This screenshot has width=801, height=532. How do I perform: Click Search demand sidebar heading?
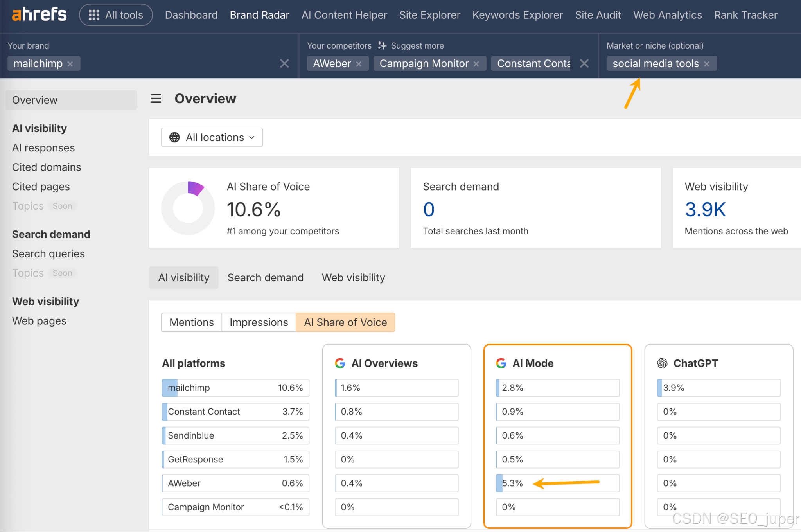pos(51,234)
